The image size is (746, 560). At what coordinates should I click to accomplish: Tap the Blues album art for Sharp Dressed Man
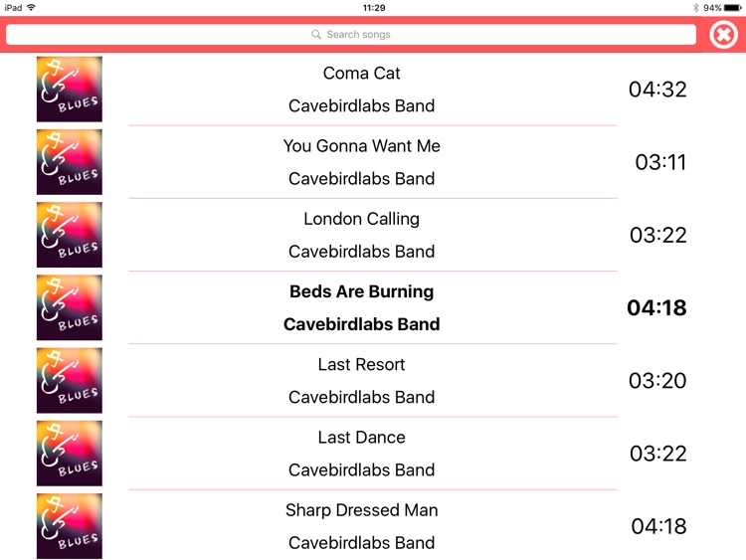pyautogui.click(x=70, y=526)
